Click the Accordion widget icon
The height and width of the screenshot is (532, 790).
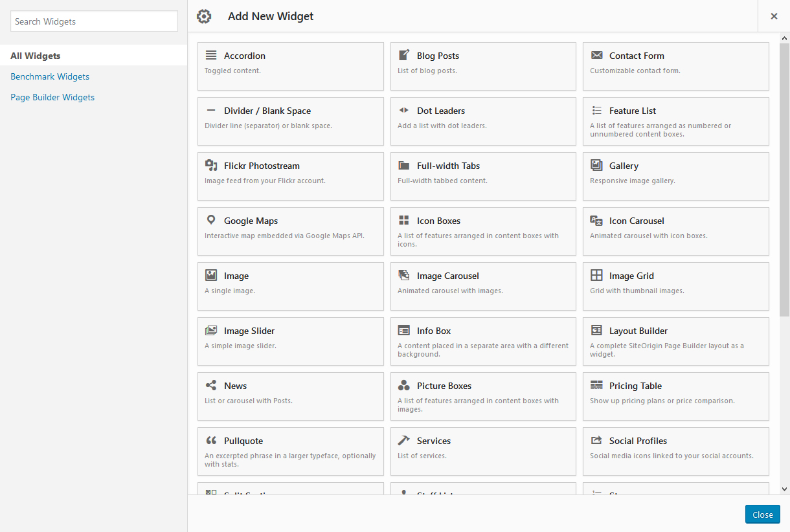[x=211, y=56]
